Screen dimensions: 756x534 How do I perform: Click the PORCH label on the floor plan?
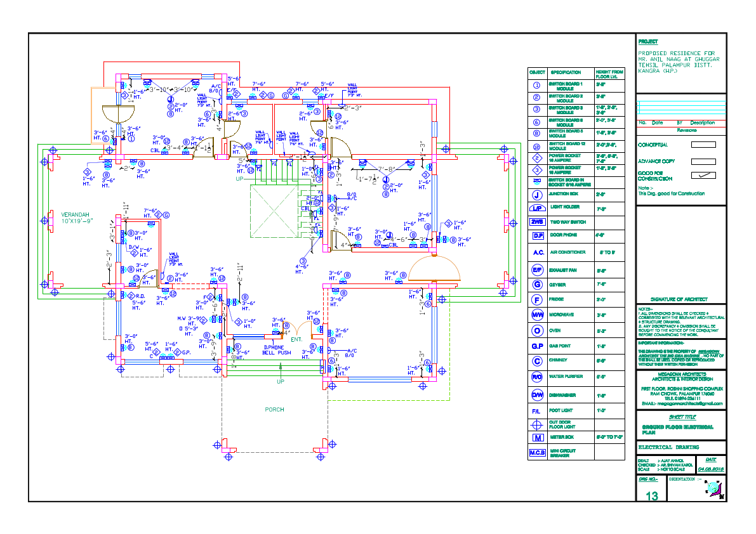click(x=275, y=410)
